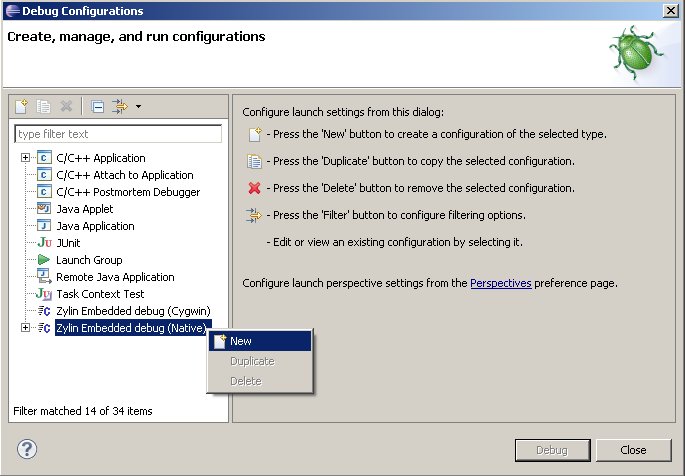Click the Duplicate configuration toolbar icon
This screenshot has height=476, width=685.
pyautogui.click(x=44, y=106)
